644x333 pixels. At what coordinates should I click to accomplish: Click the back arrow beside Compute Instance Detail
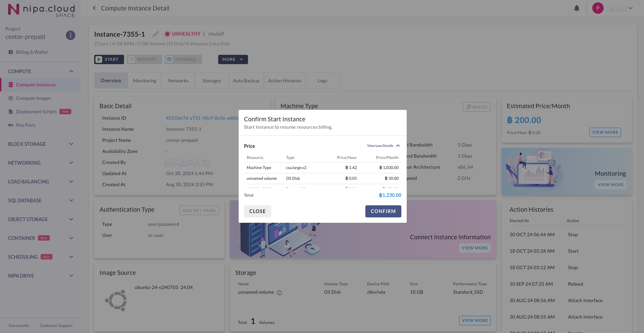point(94,8)
